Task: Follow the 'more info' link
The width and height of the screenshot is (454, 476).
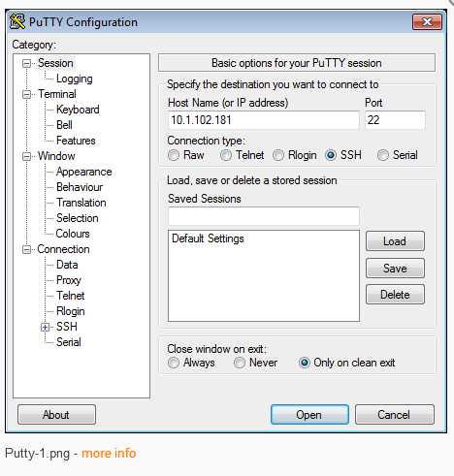Action: [x=109, y=454]
